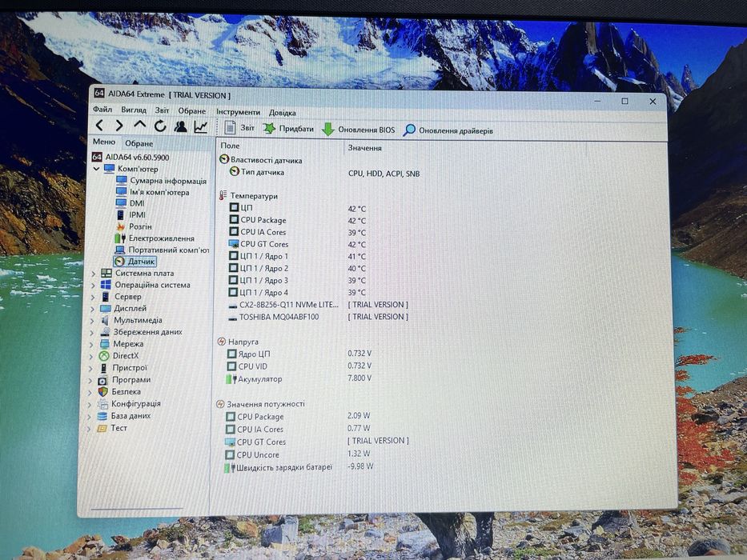Screen dimensions: 747x560
Task: Click the Придбати purchase button
Action: pyautogui.click(x=289, y=129)
